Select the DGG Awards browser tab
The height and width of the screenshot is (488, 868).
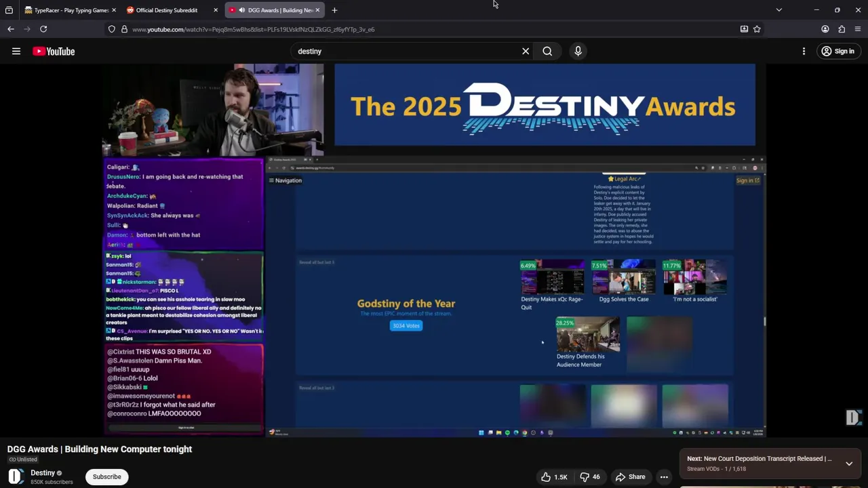click(274, 10)
